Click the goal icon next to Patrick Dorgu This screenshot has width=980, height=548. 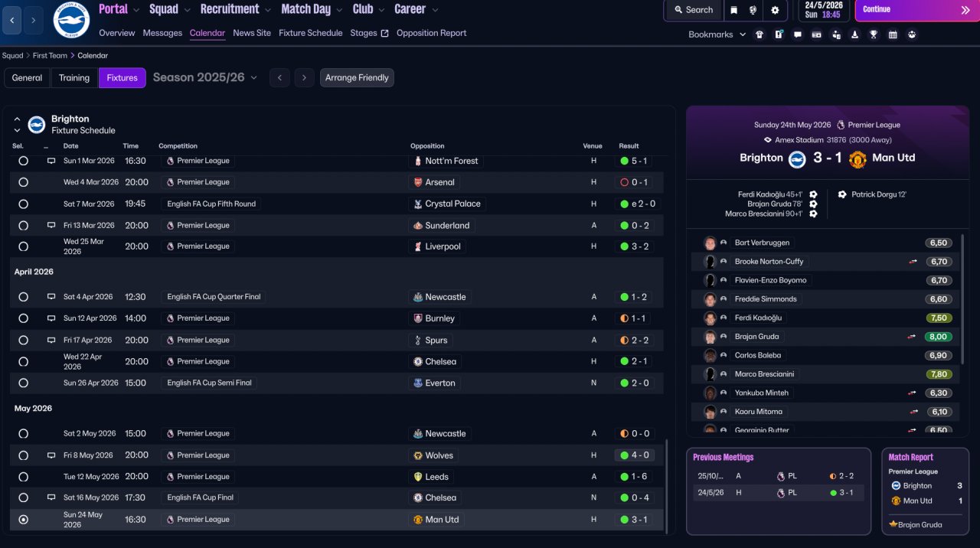842,194
